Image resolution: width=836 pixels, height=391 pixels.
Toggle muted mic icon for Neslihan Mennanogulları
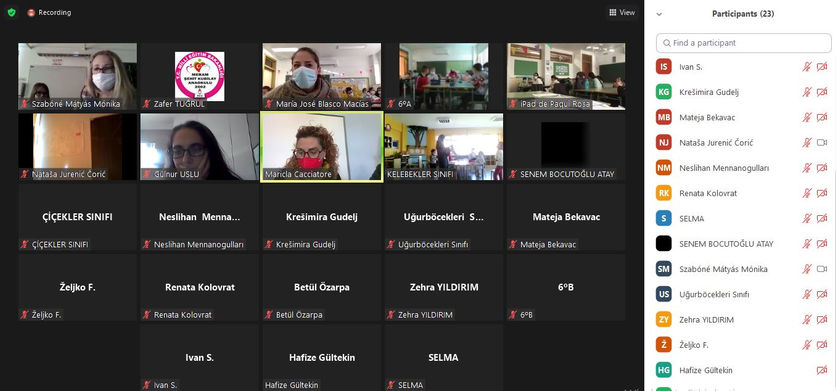point(807,167)
